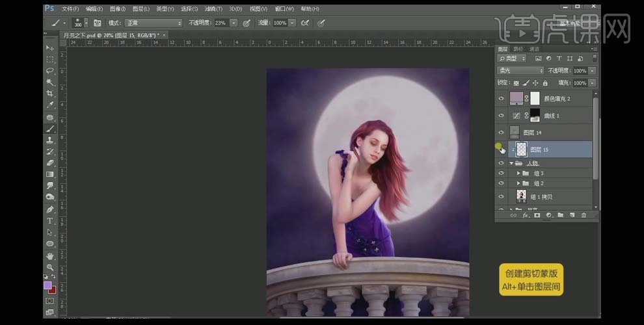Create a new layer with bottom icon
The height and width of the screenshot is (325, 644).
pyautogui.click(x=572, y=215)
